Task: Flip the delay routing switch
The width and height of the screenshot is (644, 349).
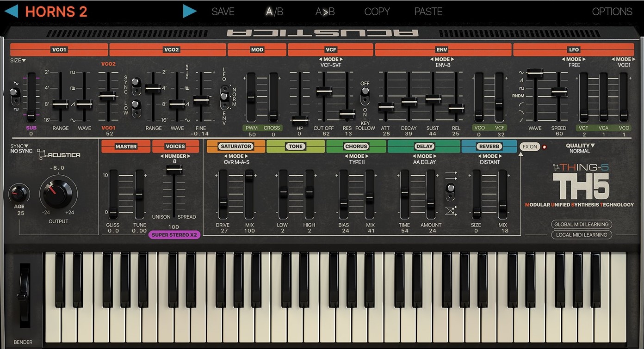Action: pos(450,192)
